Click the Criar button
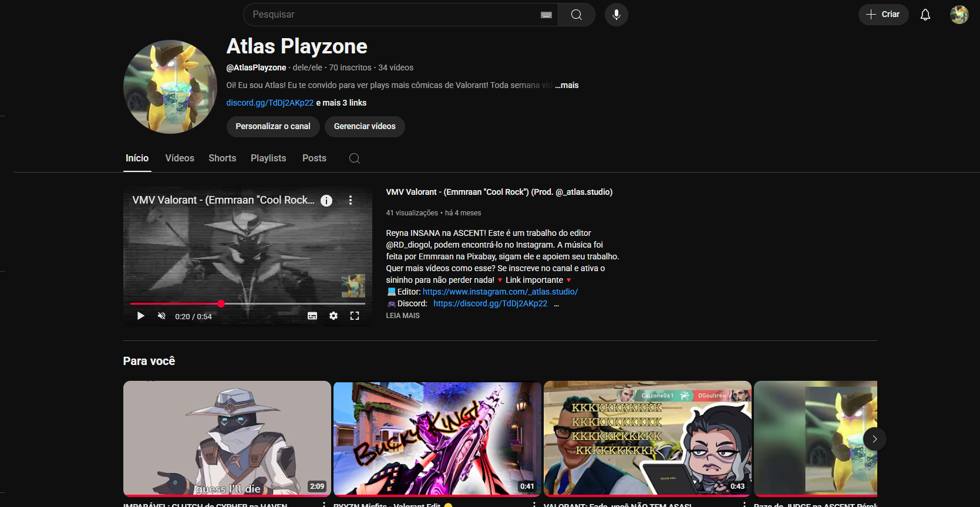The width and height of the screenshot is (980, 507). 883,15
